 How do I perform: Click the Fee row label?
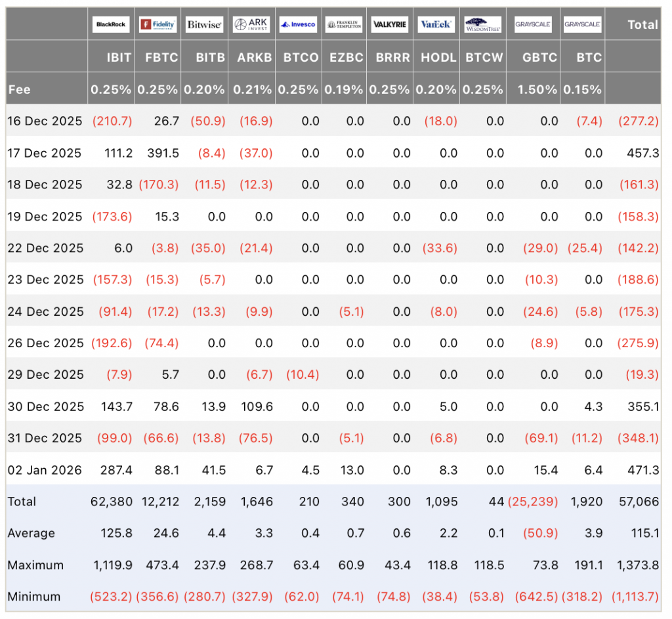(x=19, y=89)
